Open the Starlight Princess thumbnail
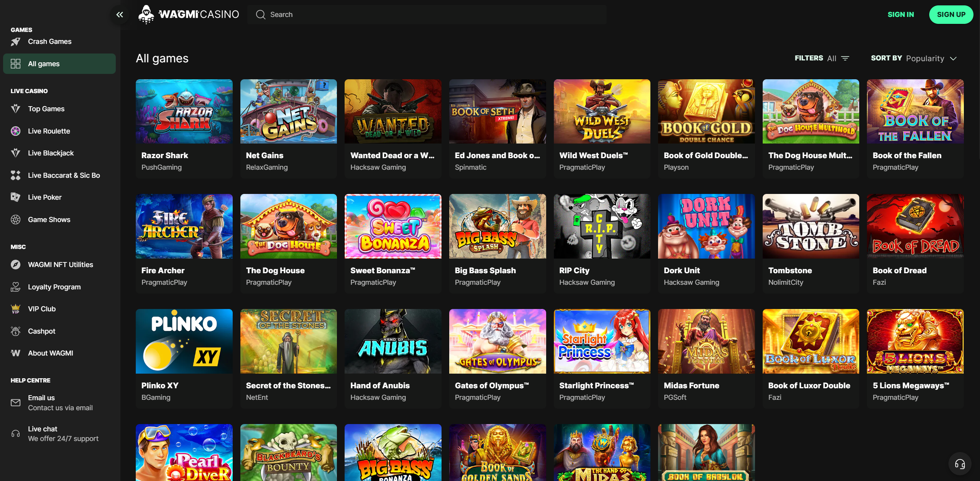Viewport: 980px width, 481px height. [x=602, y=341]
